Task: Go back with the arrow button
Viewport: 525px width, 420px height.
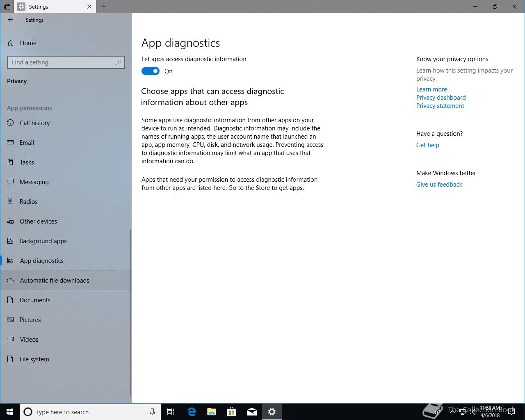Action: click(x=10, y=20)
